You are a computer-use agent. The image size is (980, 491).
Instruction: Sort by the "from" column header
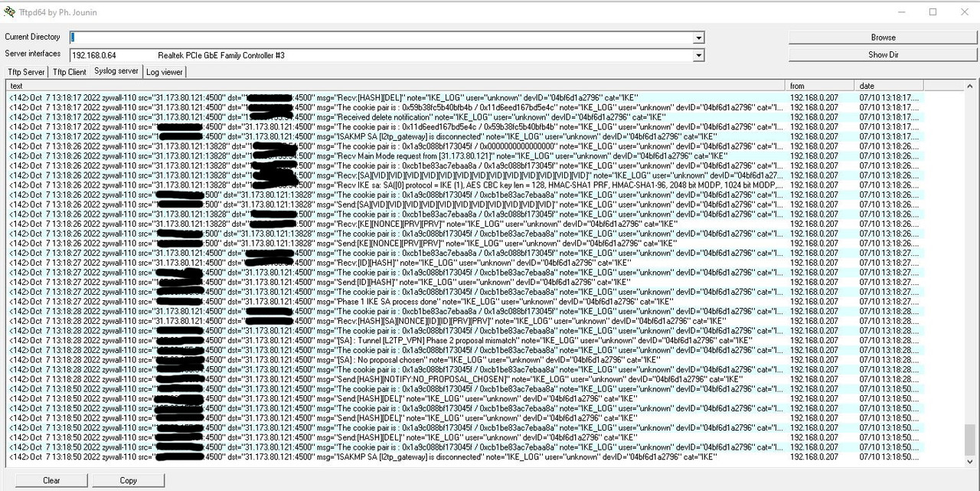coord(821,86)
